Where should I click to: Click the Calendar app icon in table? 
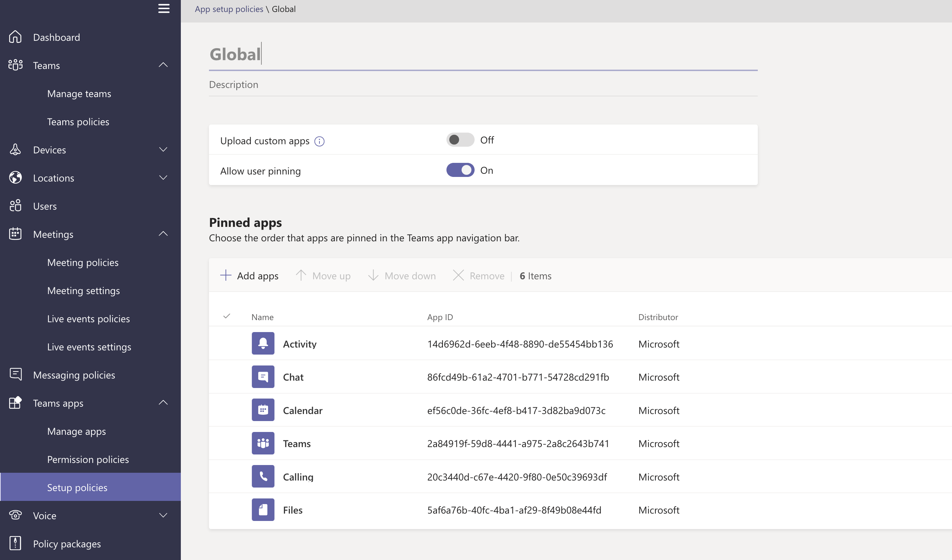click(x=263, y=410)
